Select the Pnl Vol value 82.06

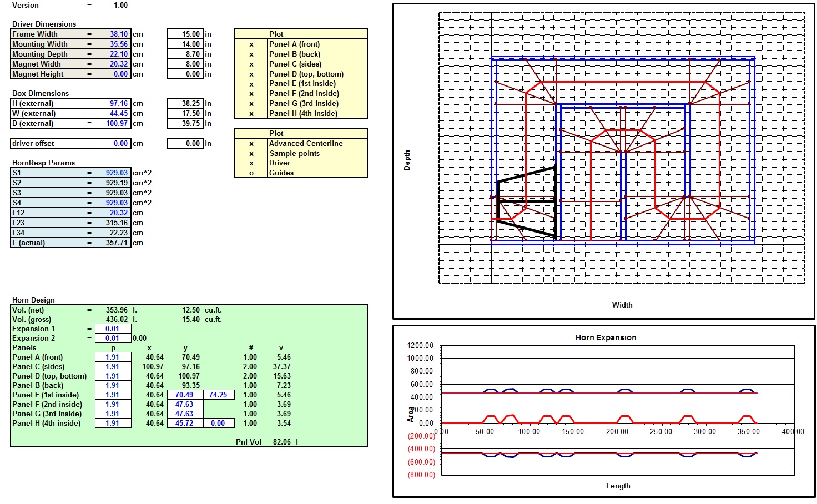click(x=281, y=442)
